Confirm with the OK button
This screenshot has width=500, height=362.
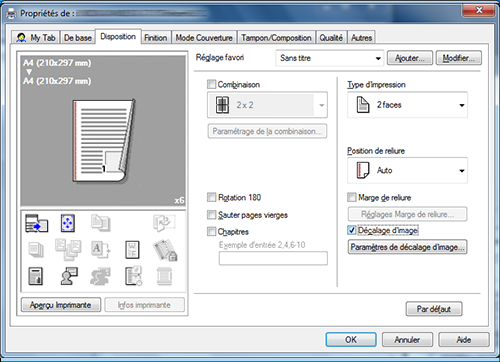tap(351, 340)
